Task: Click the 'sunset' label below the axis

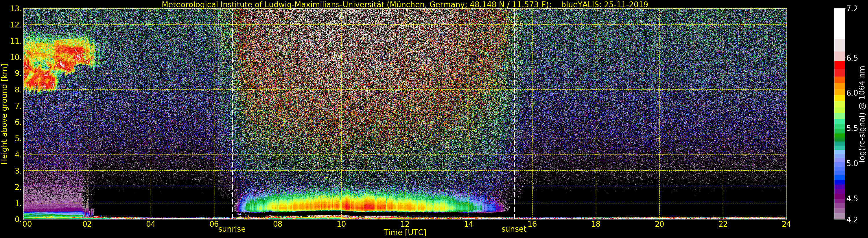Action: click(x=514, y=229)
